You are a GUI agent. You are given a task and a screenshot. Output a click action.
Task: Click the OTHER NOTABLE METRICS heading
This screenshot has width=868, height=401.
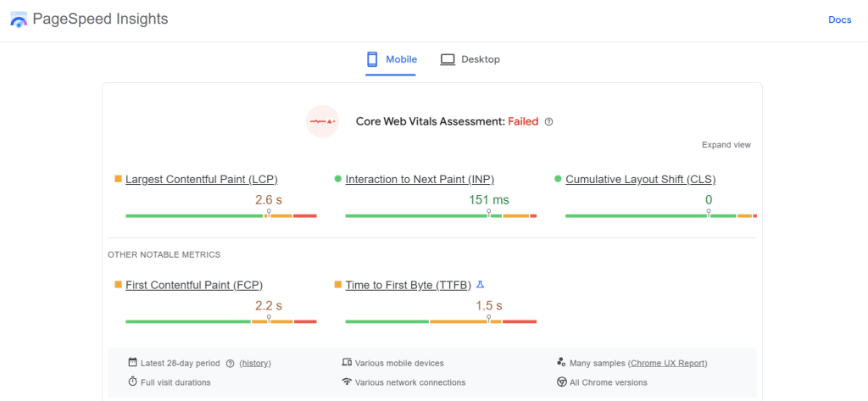(x=164, y=255)
